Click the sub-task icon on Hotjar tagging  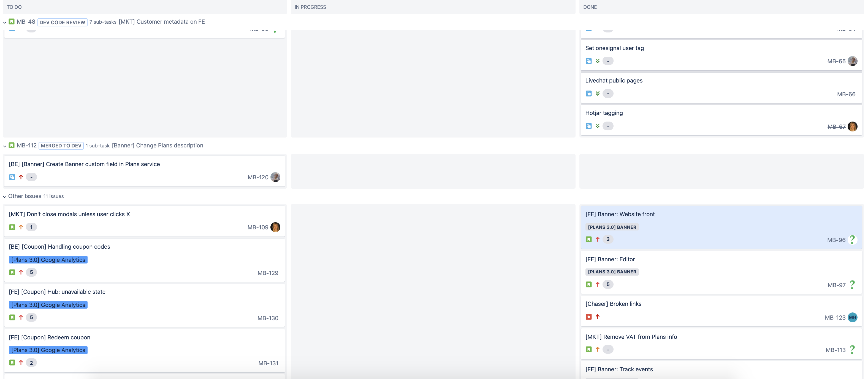[589, 126]
